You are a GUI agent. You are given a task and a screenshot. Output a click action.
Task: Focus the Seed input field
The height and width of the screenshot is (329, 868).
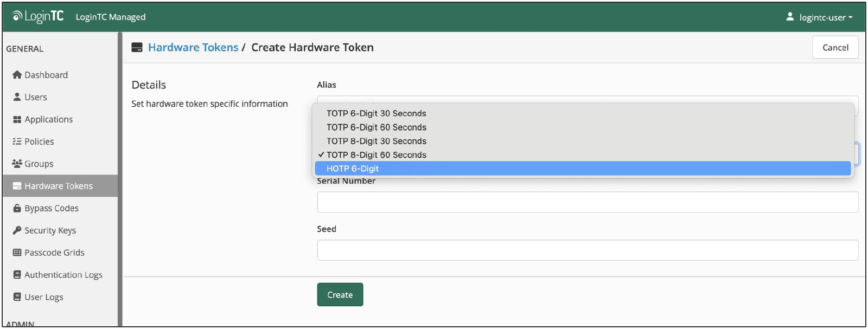[x=588, y=250]
